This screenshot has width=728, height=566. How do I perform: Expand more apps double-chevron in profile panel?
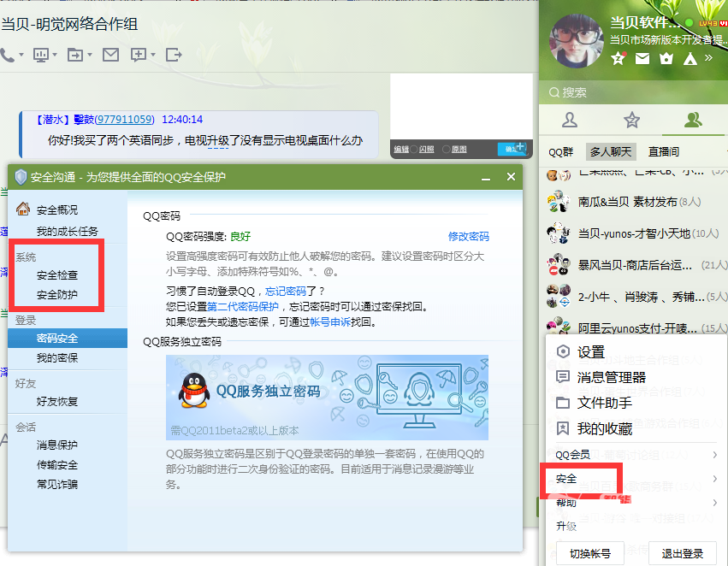tap(708, 57)
